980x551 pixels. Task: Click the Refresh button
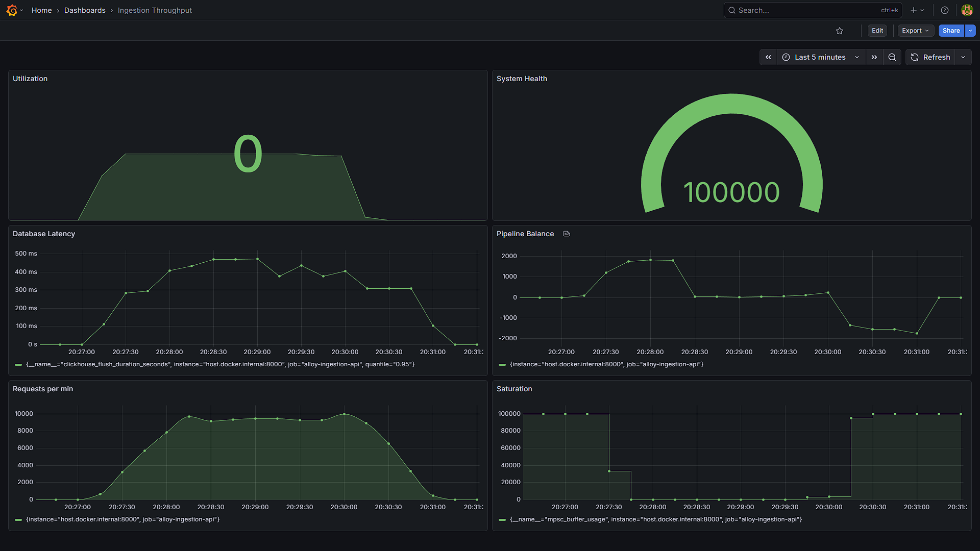tap(931, 57)
